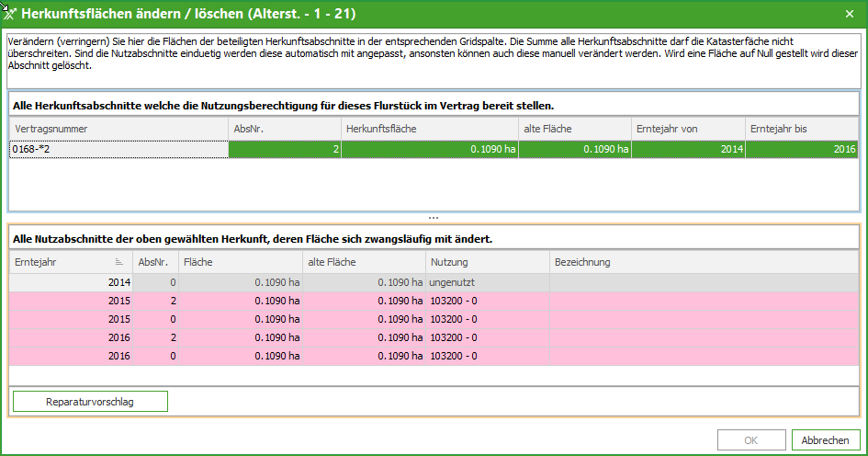Select the Nutzung column header
868x456 pixels.
click(x=487, y=262)
